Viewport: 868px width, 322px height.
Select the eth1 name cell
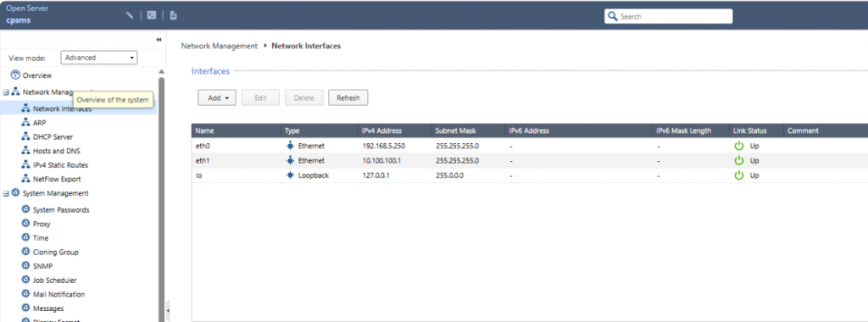203,160
